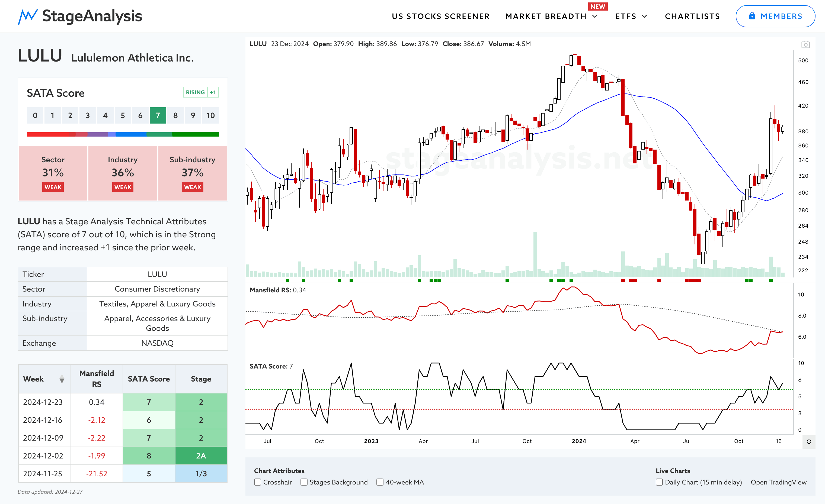Click the chart reset refresh icon
The image size is (825, 504).
tap(809, 441)
